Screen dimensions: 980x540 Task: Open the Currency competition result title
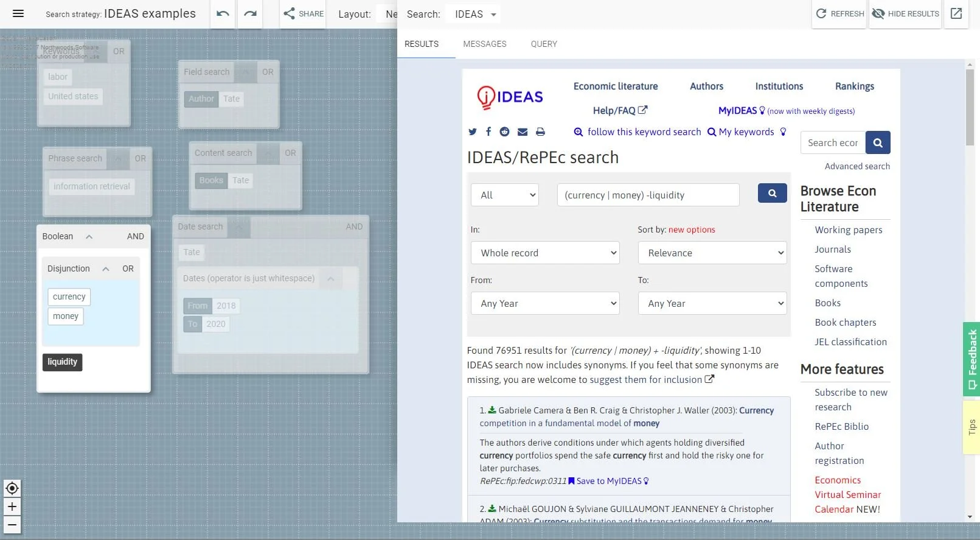coord(627,416)
